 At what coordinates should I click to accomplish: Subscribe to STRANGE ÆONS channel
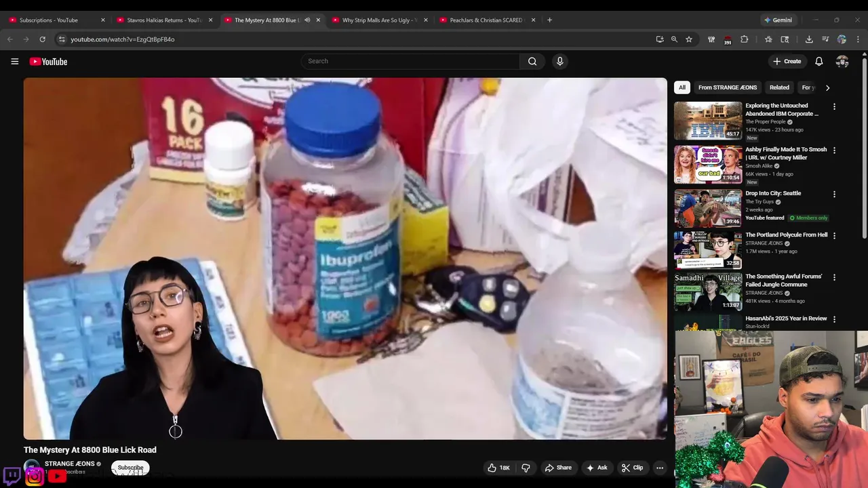[130, 468]
